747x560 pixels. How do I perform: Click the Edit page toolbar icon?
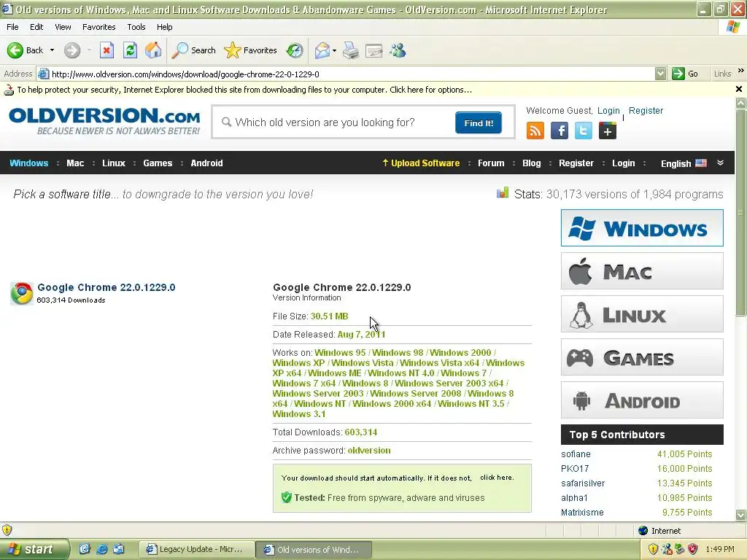click(374, 50)
